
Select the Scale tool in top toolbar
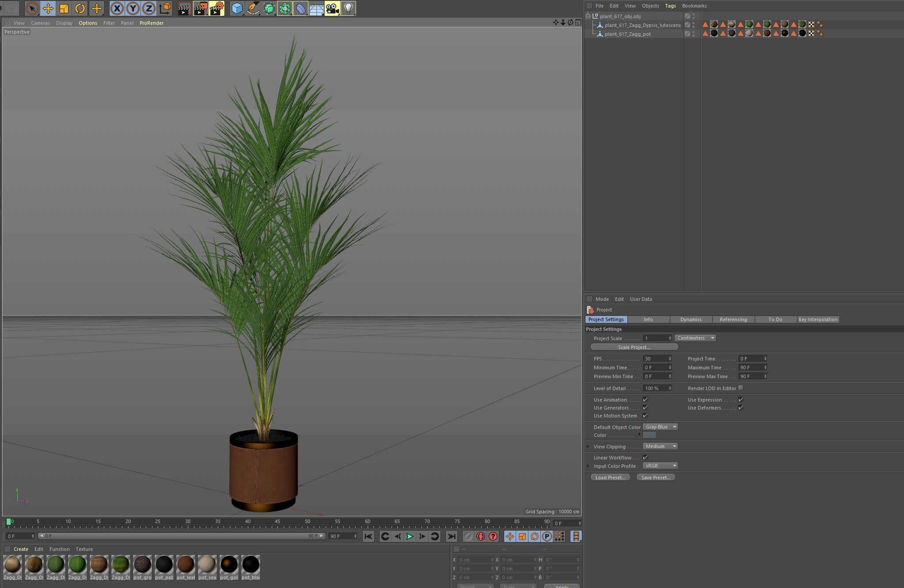pyautogui.click(x=64, y=8)
